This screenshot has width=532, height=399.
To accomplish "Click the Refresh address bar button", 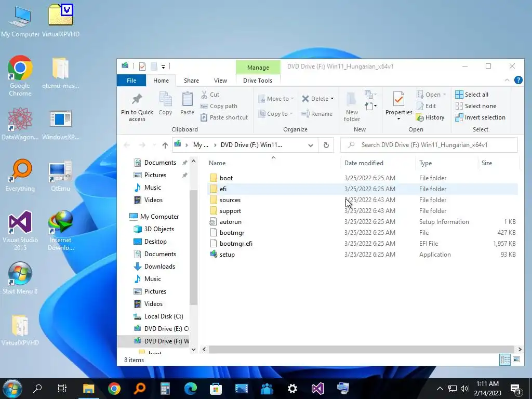I will tap(326, 145).
